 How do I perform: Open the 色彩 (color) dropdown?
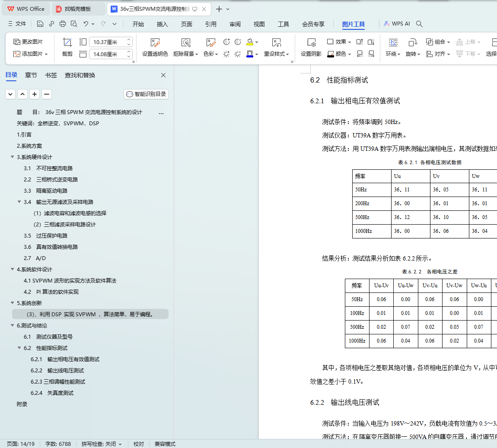pos(211,47)
